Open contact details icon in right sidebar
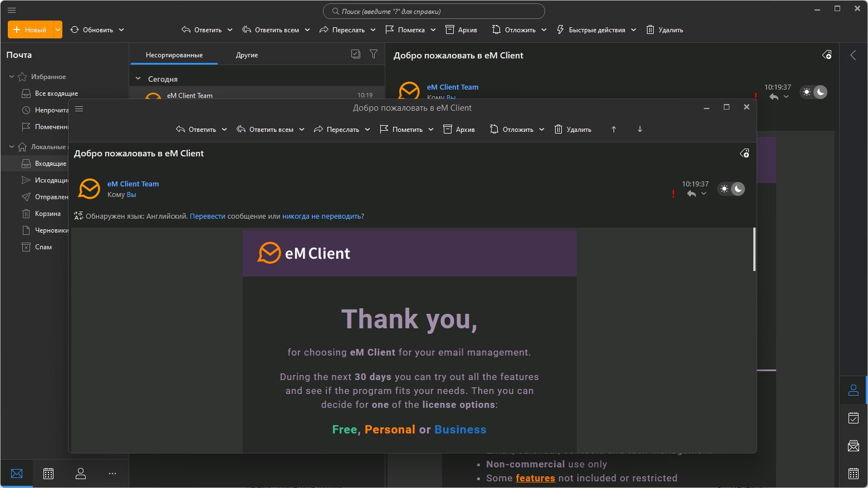 point(853,390)
